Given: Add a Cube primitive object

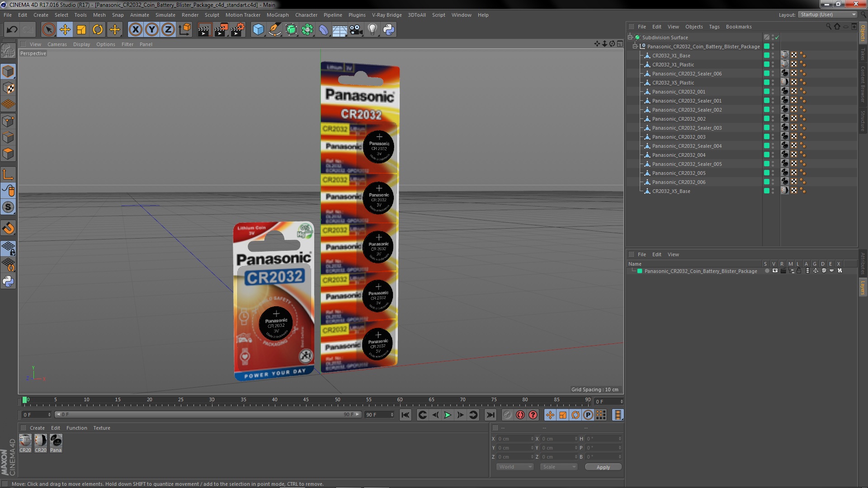Looking at the screenshot, I should pos(258,30).
